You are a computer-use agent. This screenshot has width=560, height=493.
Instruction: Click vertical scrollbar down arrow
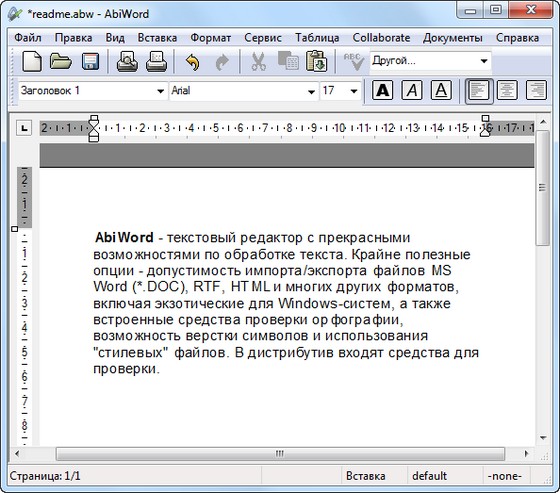(x=543, y=438)
